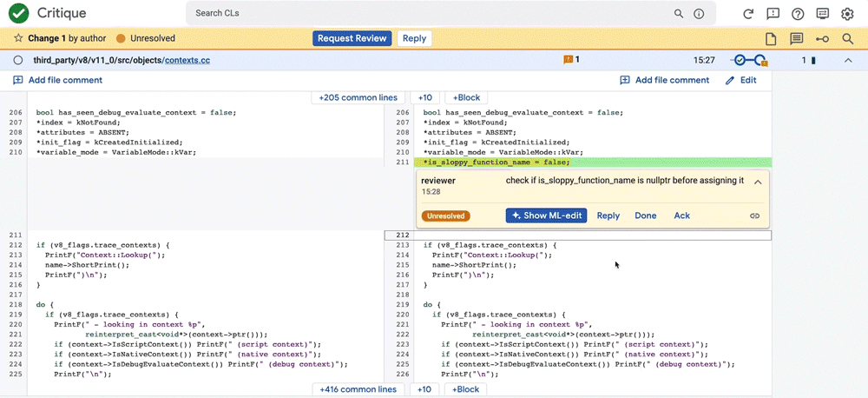Expand +416 common lines at the bottom
The image size is (868, 398).
coord(358,389)
